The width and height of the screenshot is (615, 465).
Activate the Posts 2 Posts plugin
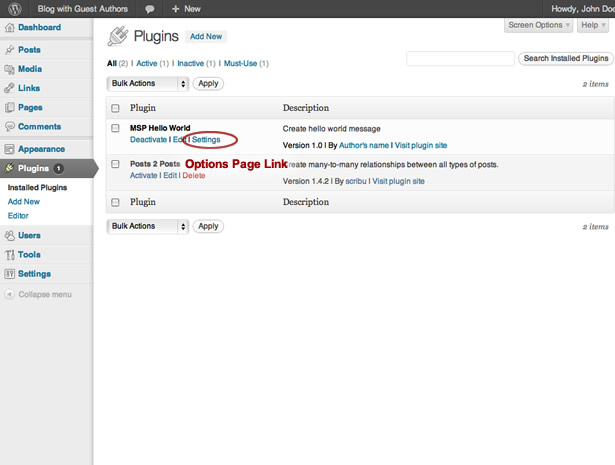click(144, 175)
